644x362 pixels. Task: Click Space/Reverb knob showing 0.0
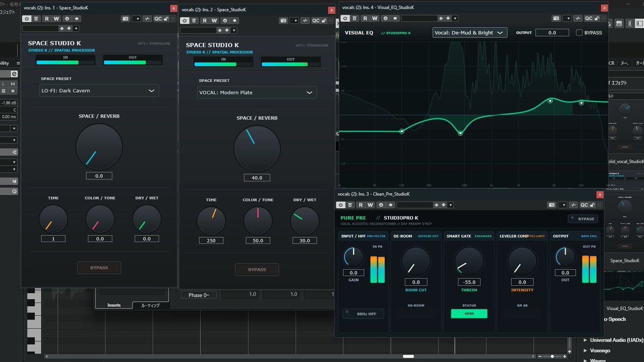(x=99, y=147)
